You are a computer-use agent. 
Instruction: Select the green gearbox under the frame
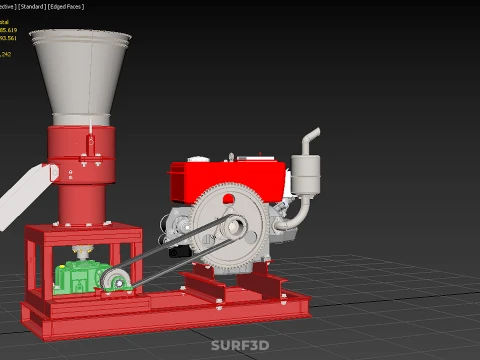pos(78,278)
